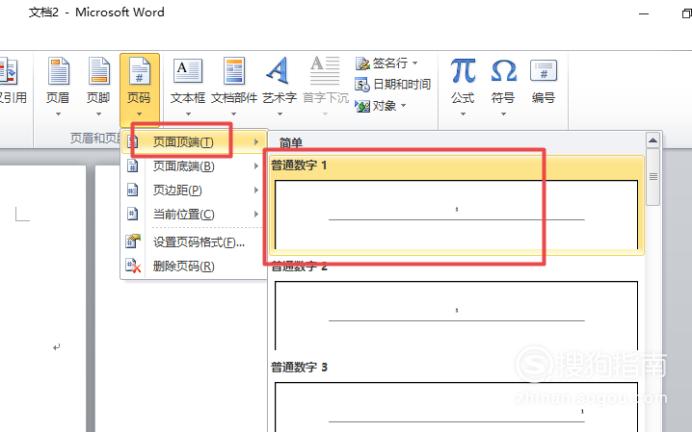Image resolution: width=692 pixels, height=432 pixels.
Task: Expand the dropdown arrow under 页脚
Action: click(99, 114)
